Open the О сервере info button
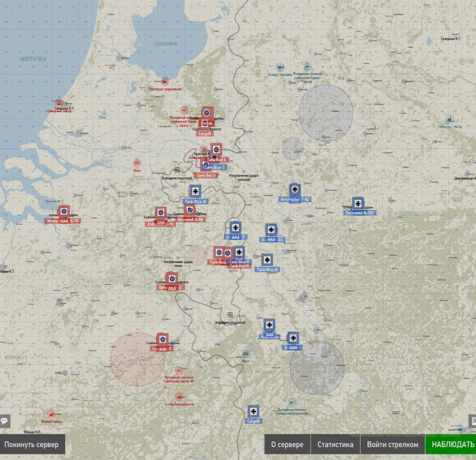The height and width of the screenshot is (460, 476). coord(287,444)
